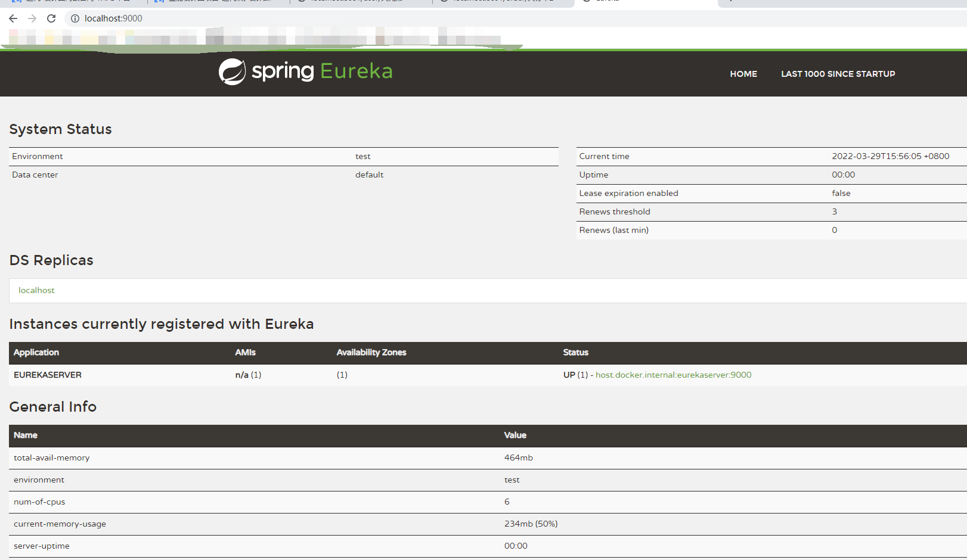
Task: Click the Name header in General Info table
Action: point(26,435)
